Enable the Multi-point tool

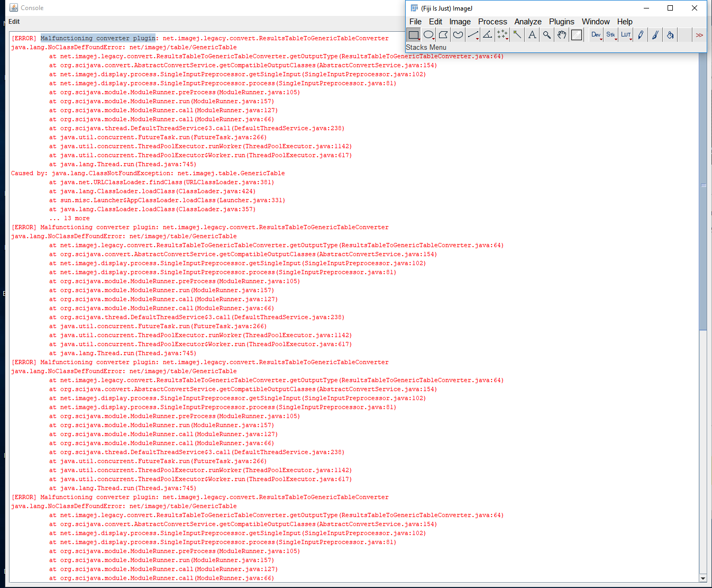click(x=501, y=34)
